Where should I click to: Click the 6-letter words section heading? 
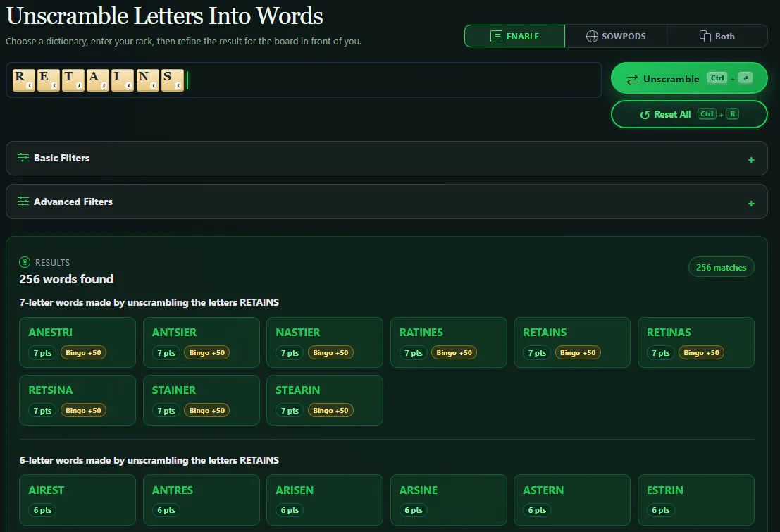149,460
